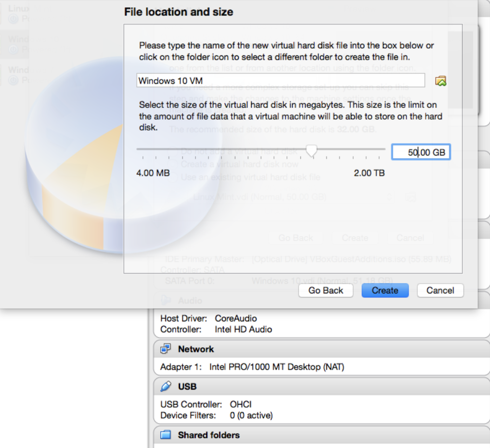
Task: Click Go Back in the wizard
Action: tap(326, 290)
